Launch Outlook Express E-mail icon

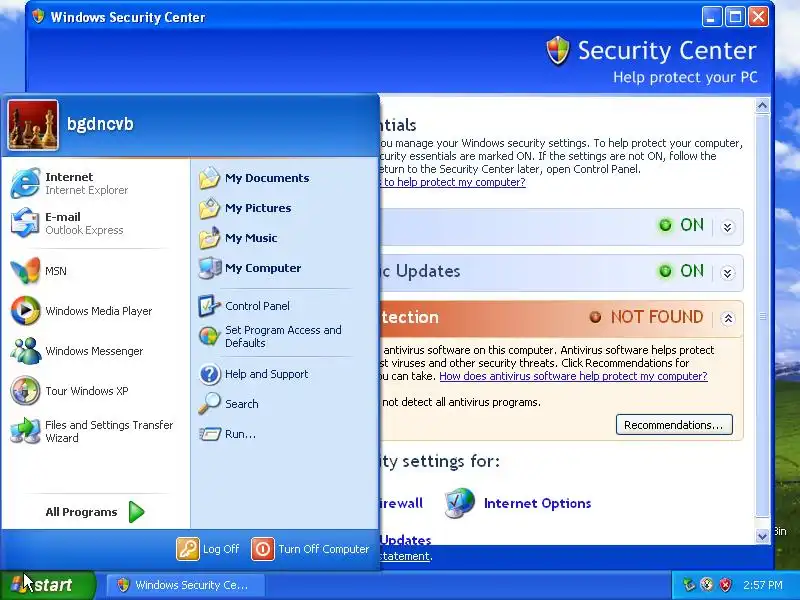[x=24, y=223]
